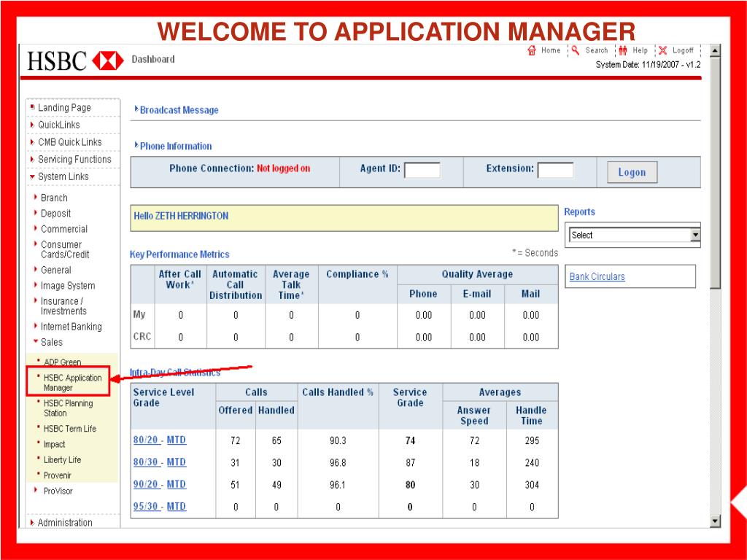Click 'Not logged on' status text

tap(284, 168)
